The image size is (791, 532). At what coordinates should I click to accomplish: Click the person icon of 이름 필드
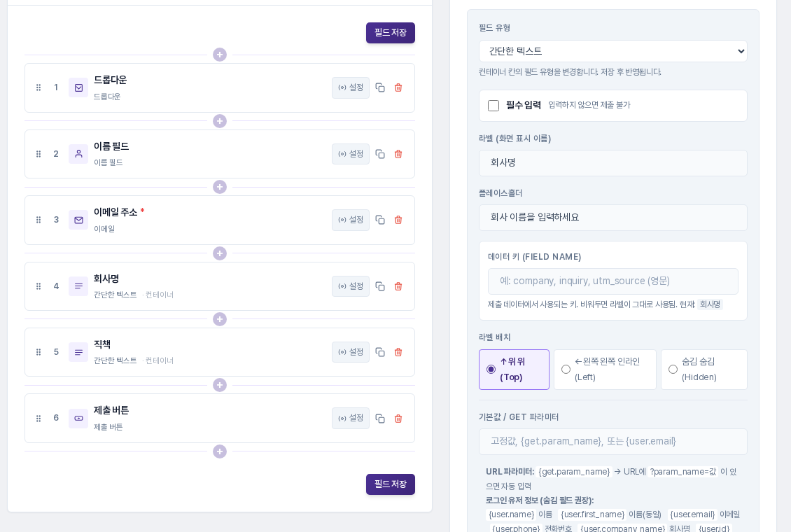pos(78,154)
